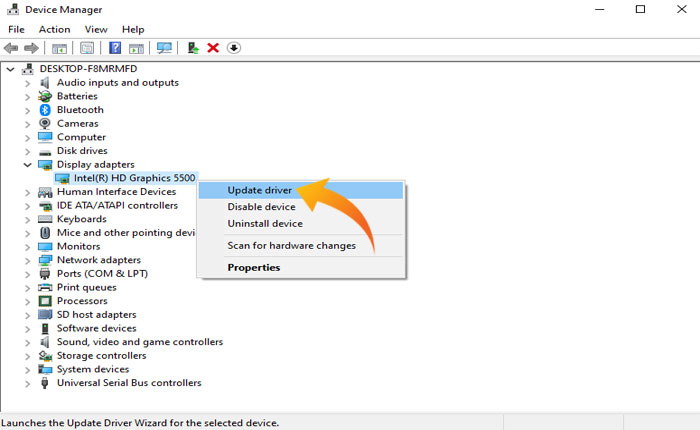Expand the Network adapters category
The height and width of the screenshot is (430, 700).
pyautogui.click(x=27, y=260)
